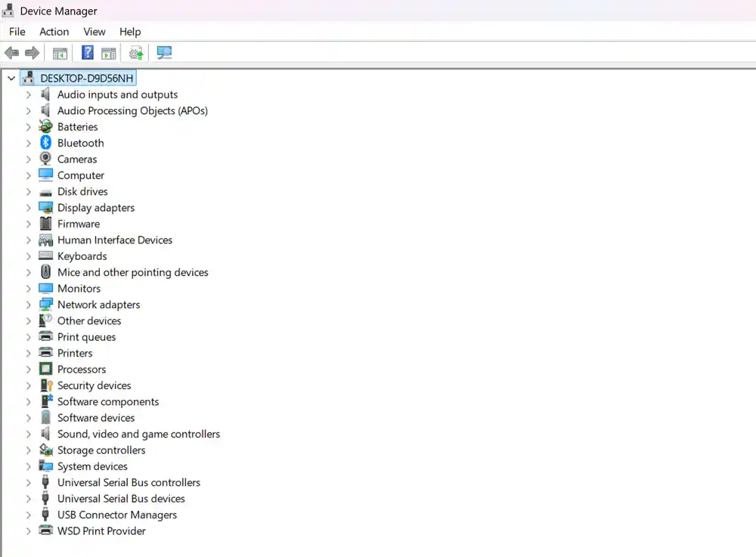Click the Batteries category icon
This screenshot has width=756, height=557.
click(x=46, y=127)
